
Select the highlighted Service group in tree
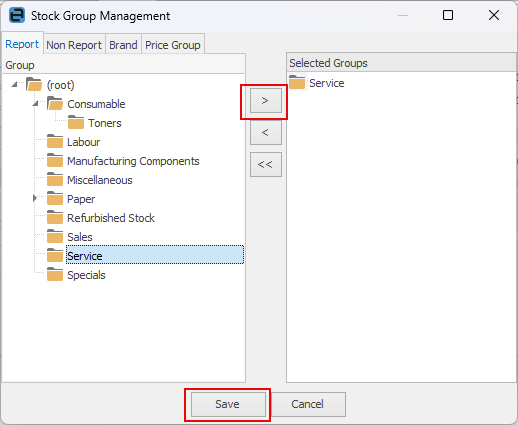click(155, 255)
